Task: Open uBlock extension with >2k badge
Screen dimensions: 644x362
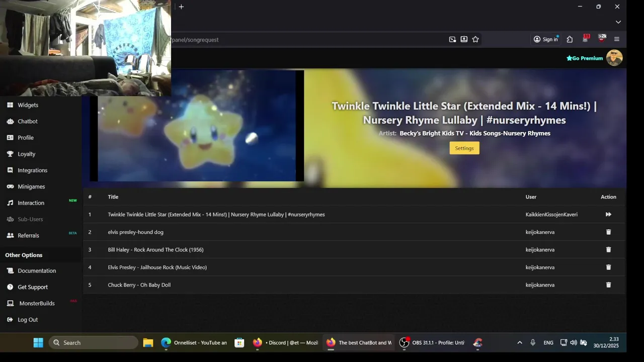Action: [602, 39]
